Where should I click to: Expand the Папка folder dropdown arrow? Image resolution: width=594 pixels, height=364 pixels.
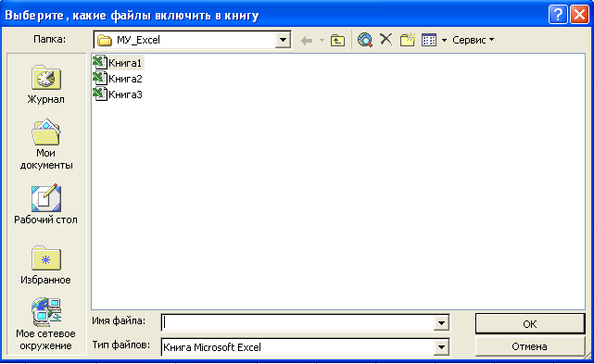[x=283, y=40]
